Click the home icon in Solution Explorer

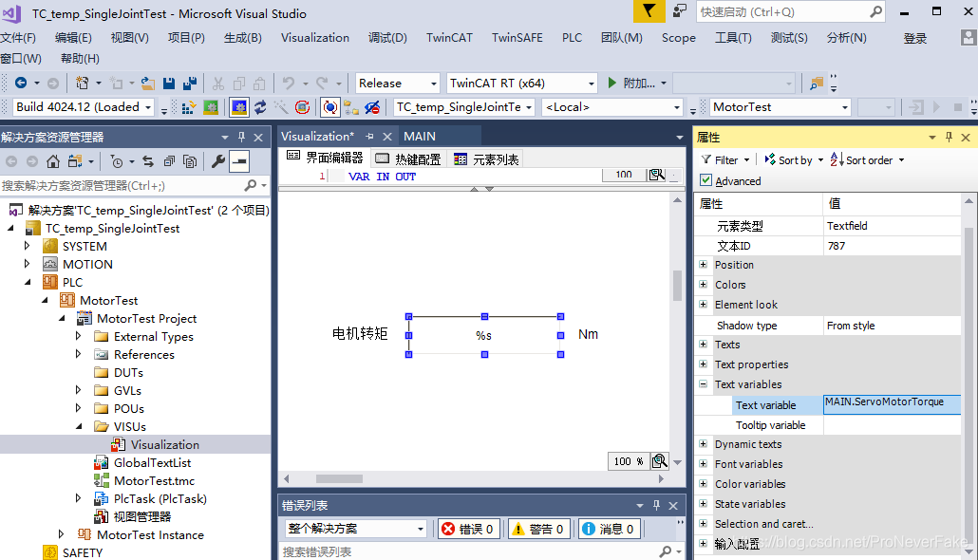[x=53, y=161]
